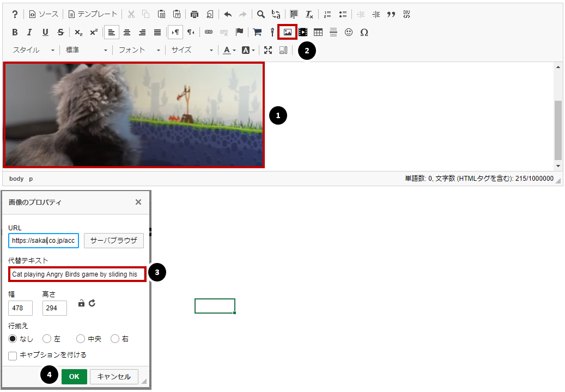Click the insert video icon
The width and height of the screenshot is (565, 392).
point(303,33)
